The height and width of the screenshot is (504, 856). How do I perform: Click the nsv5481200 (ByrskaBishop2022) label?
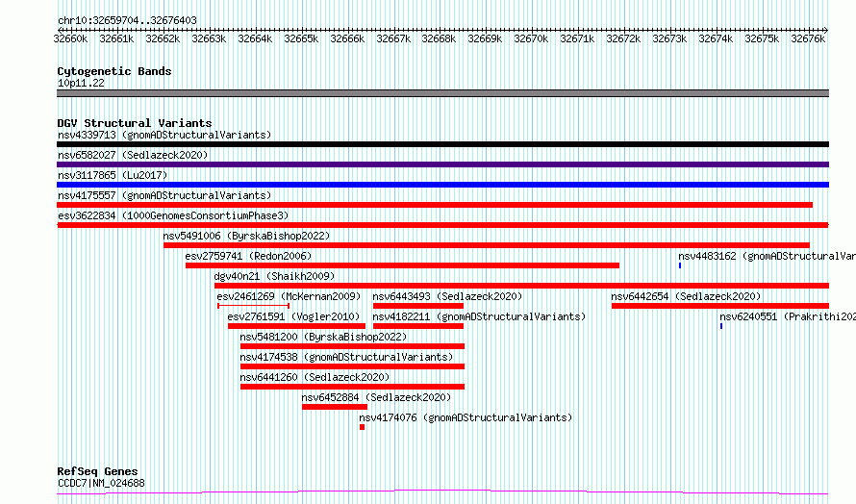[x=323, y=337]
